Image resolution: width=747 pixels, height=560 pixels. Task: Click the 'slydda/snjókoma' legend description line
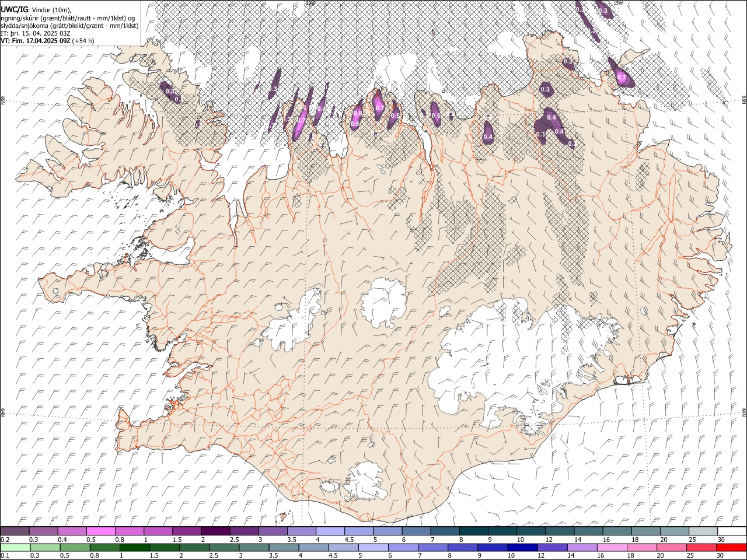pyautogui.click(x=69, y=26)
